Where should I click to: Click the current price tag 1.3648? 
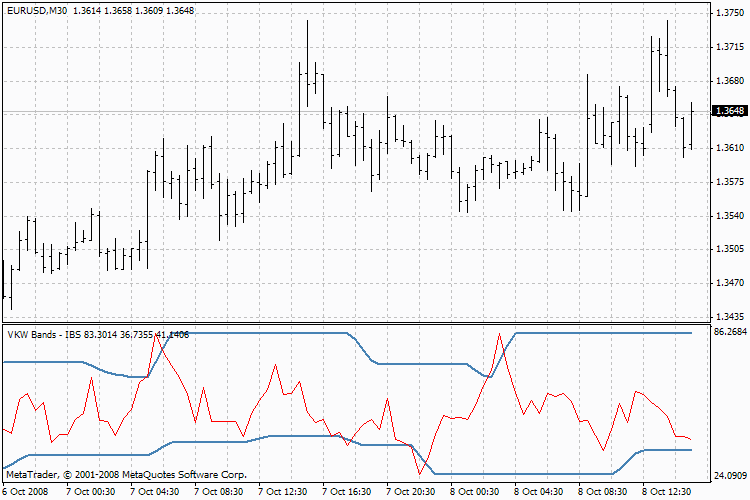pos(731,111)
